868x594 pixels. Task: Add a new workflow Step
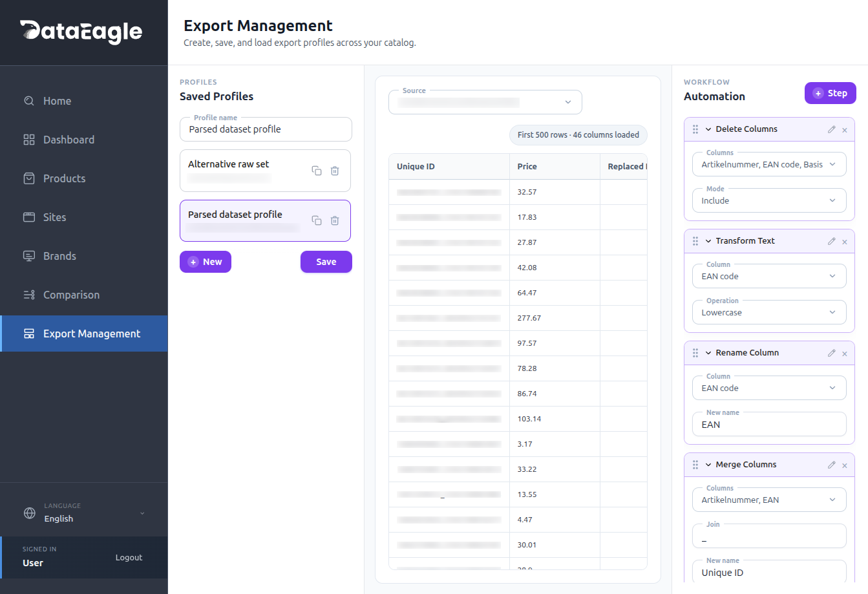[x=830, y=93]
